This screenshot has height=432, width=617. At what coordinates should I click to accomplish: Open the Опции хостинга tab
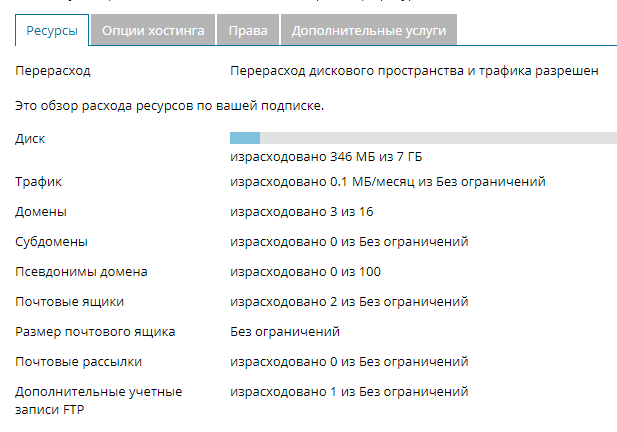click(153, 30)
